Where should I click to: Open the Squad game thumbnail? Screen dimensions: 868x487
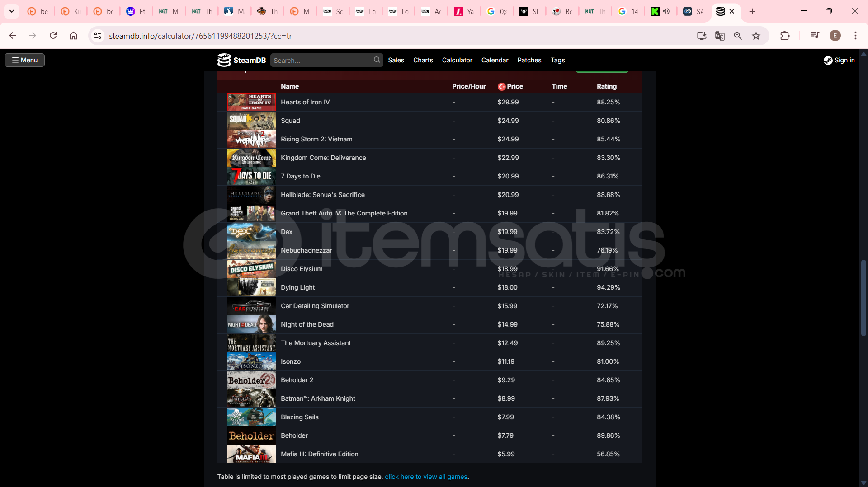(x=251, y=121)
